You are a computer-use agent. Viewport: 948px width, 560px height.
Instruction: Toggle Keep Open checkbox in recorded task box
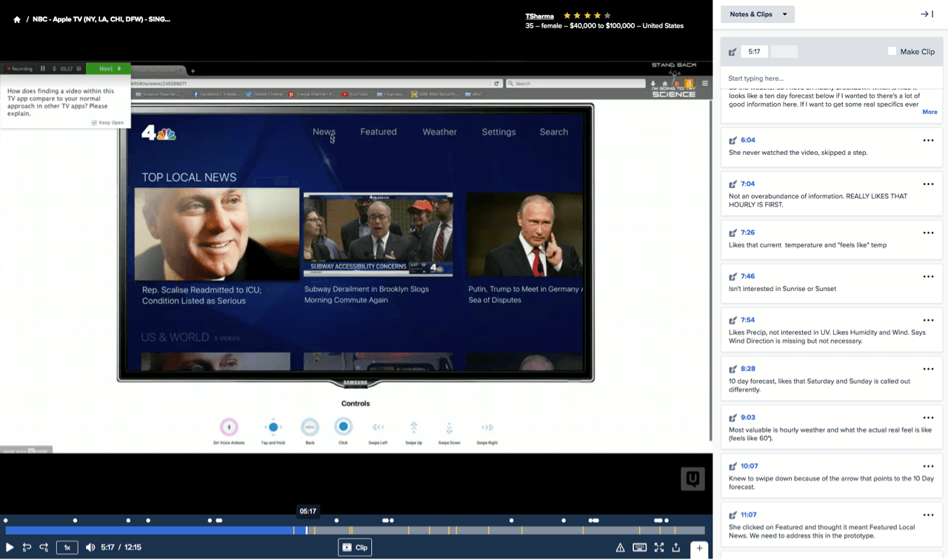pyautogui.click(x=94, y=122)
